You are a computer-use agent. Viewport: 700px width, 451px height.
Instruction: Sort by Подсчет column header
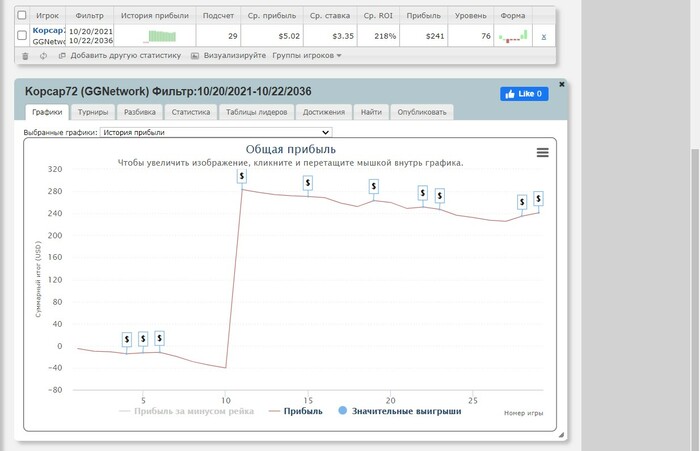click(218, 15)
